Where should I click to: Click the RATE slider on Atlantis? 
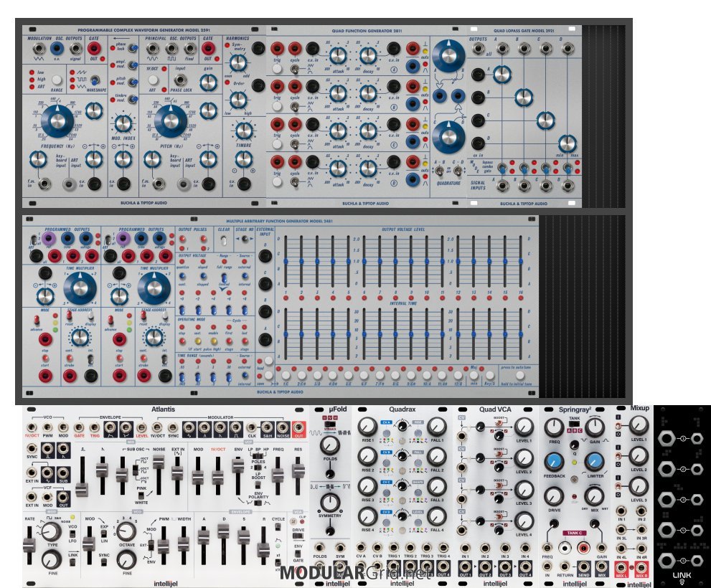click(x=29, y=546)
